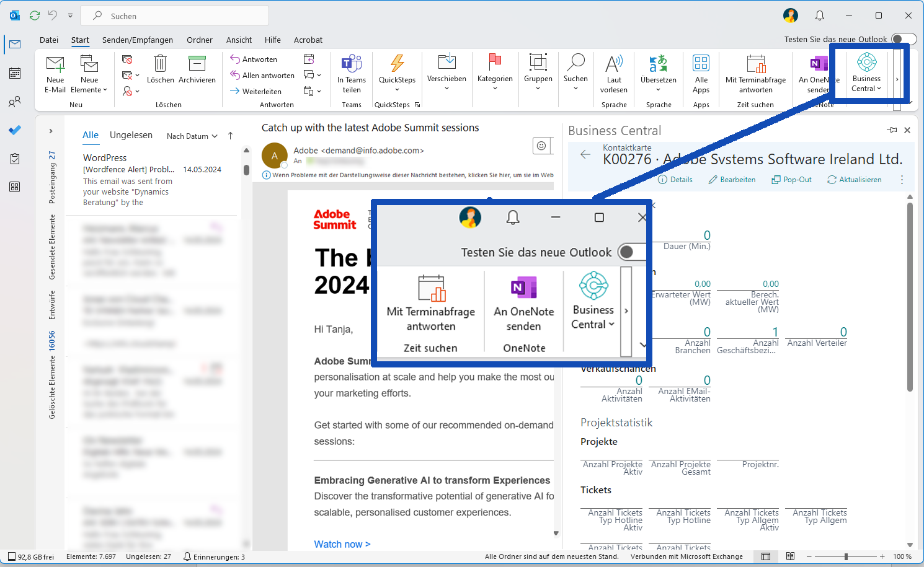This screenshot has width=924, height=567.
Task: Click Pop-Out in Business Central pane
Action: coord(791,180)
